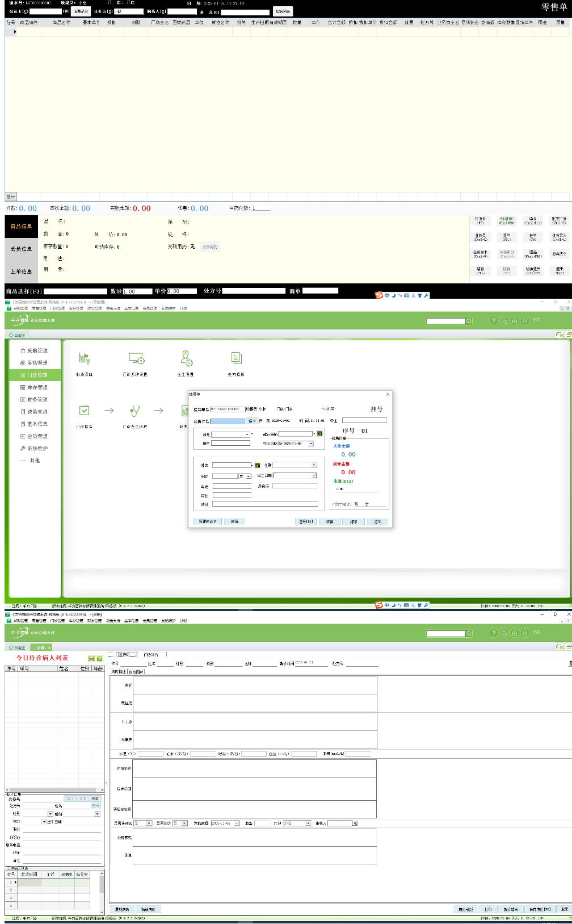Click the doctor lookup icon beside 就诊医师 field
Screen dimensions: 572x924
coord(320,434)
